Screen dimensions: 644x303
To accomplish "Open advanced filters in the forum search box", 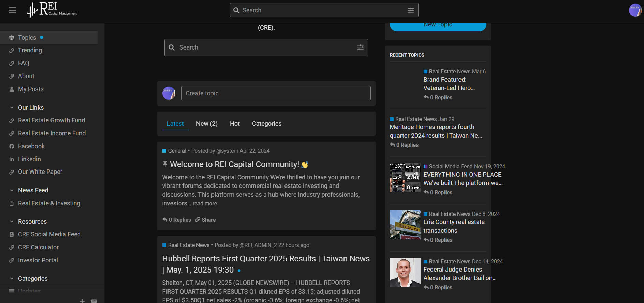I will click(x=361, y=47).
